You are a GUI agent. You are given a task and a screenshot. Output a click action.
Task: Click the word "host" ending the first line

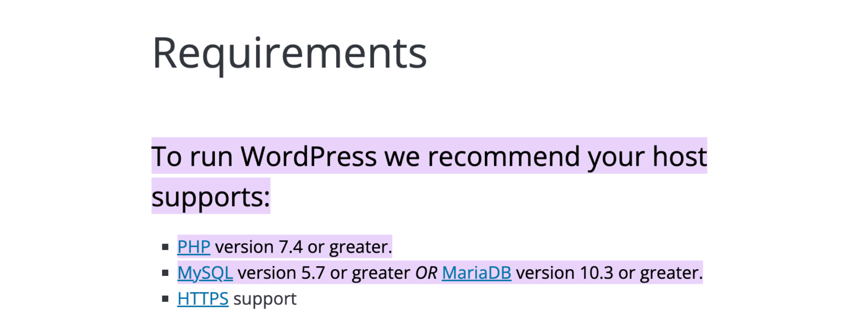click(x=678, y=156)
